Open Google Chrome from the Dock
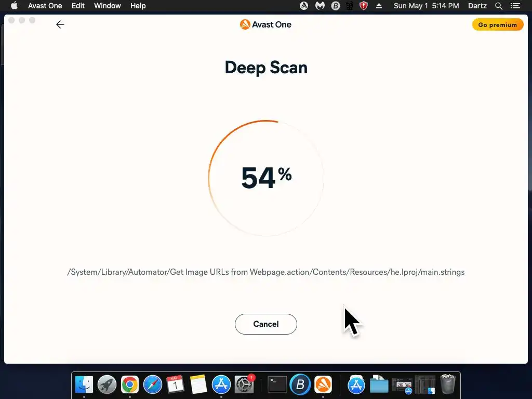The height and width of the screenshot is (399, 532). click(x=129, y=385)
